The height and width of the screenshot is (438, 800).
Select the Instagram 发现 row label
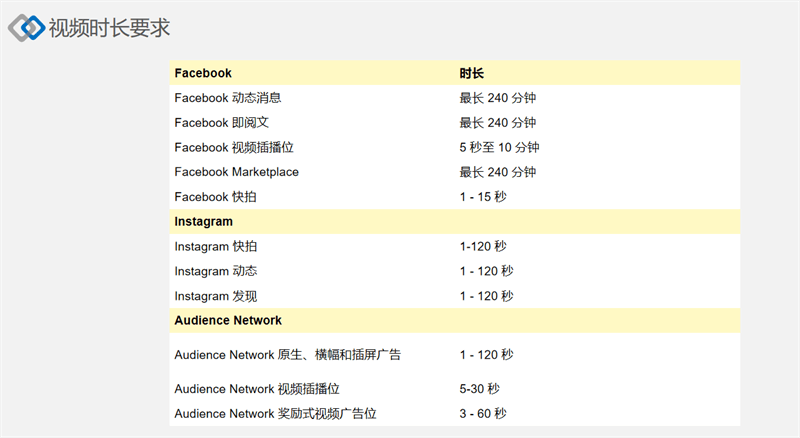(x=216, y=296)
